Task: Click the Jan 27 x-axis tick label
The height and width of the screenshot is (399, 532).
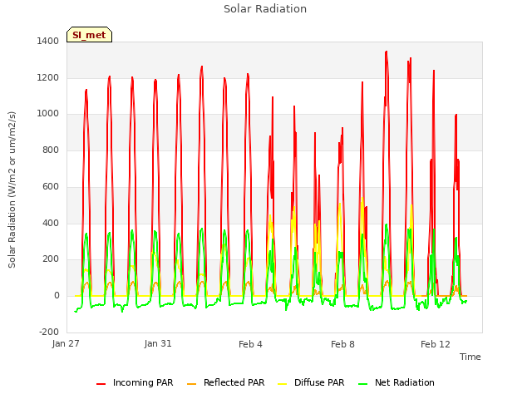Action: pyautogui.click(x=66, y=343)
